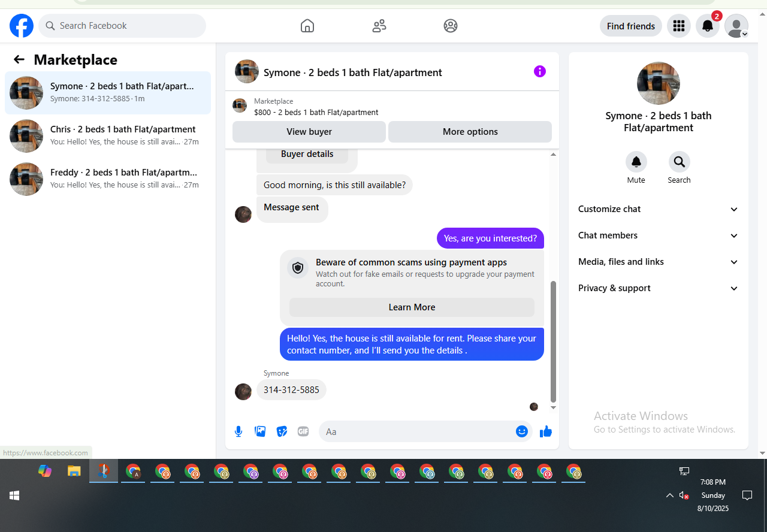
Task: Open the account profile avatar menu
Action: tap(736, 26)
